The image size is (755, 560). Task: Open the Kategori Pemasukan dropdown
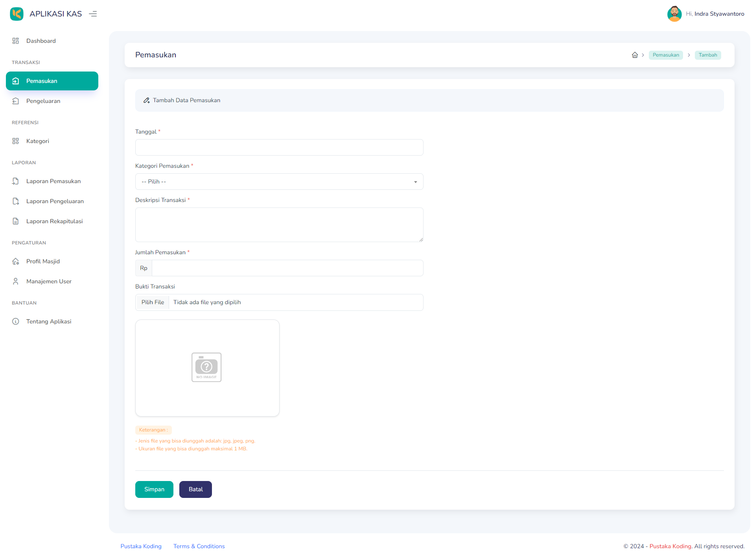279,182
